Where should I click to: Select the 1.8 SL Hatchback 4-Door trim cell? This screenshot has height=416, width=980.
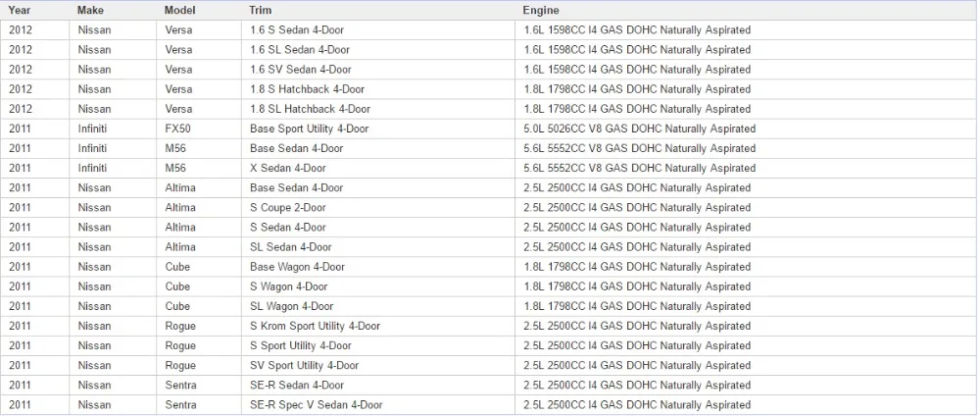click(x=378, y=109)
